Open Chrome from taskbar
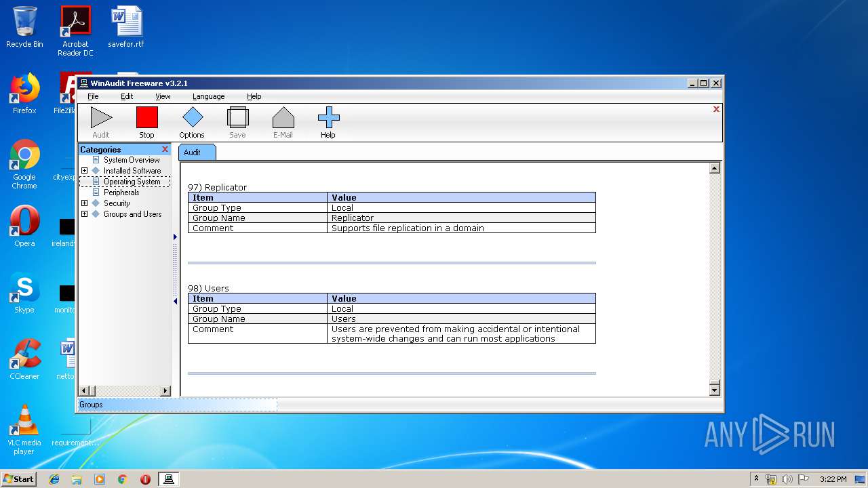The height and width of the screenshot is (488, 868). 122,479
